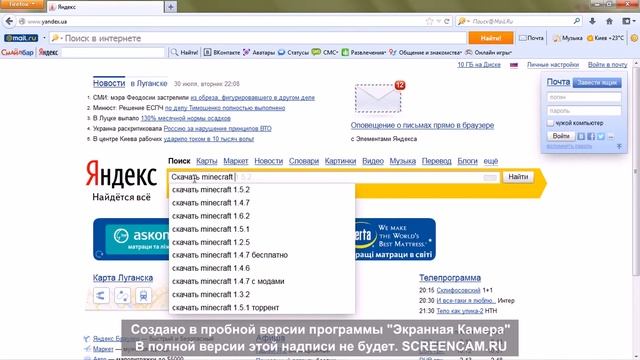Go to home page via house icon

click(609, 21)
